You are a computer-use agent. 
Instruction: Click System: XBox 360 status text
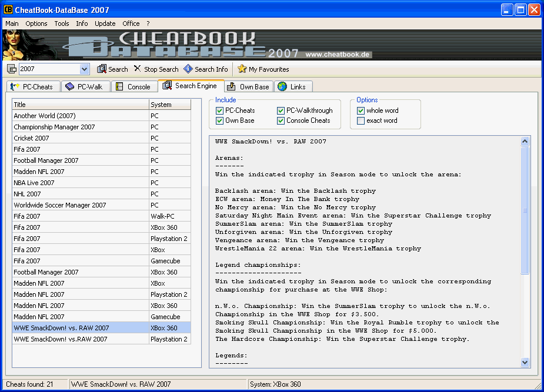pyautogui.click(x=275, y=384)
